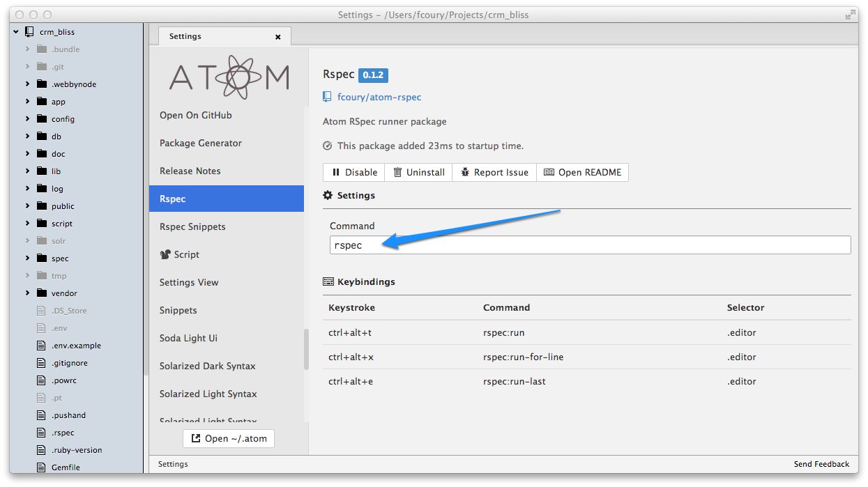Collapse the crm_bliss root folder arrow

(x=16, y=31)
